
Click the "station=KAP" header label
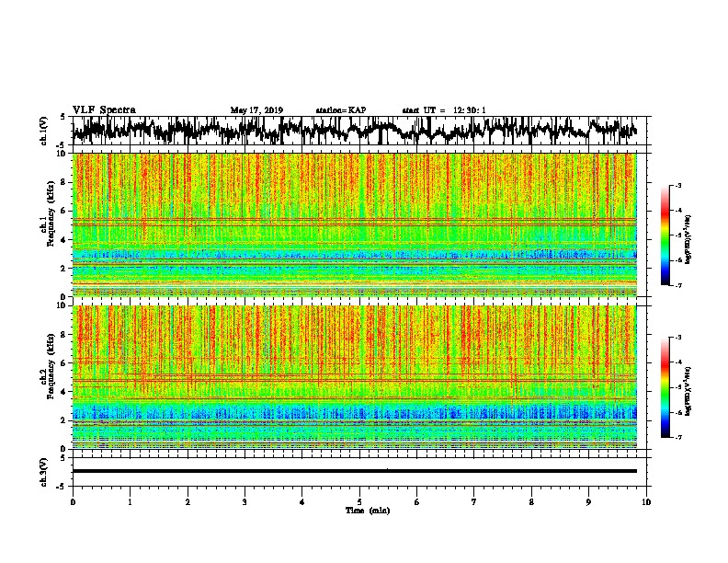click(x=341, y=110)
